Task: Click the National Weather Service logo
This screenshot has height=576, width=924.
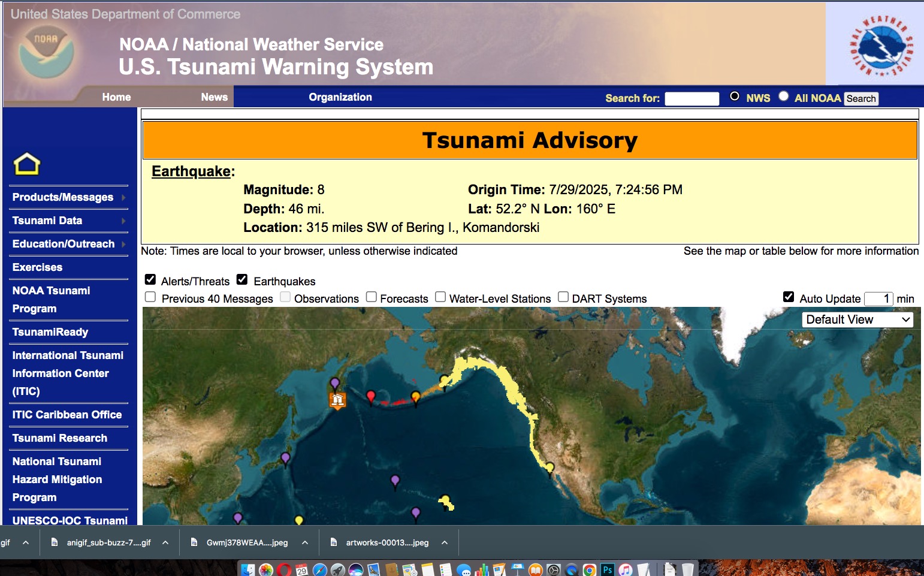Action: (881, 46)
